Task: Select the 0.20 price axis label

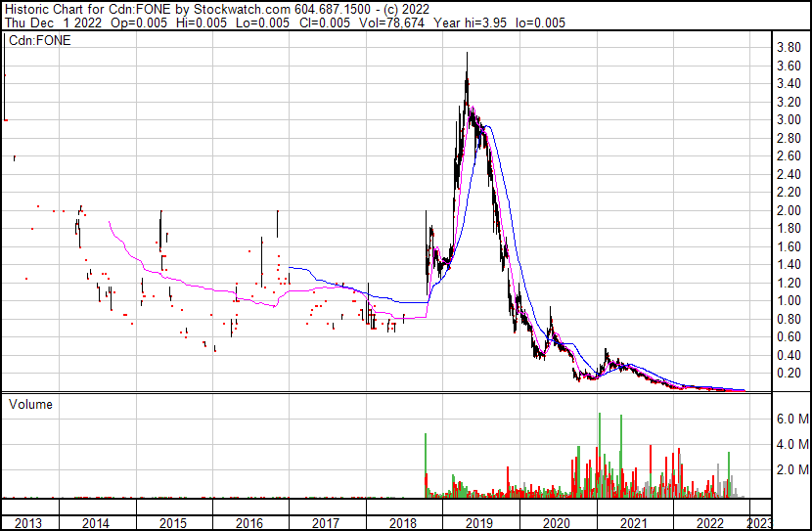Action: pyautogui.click(x=788, y=374)
